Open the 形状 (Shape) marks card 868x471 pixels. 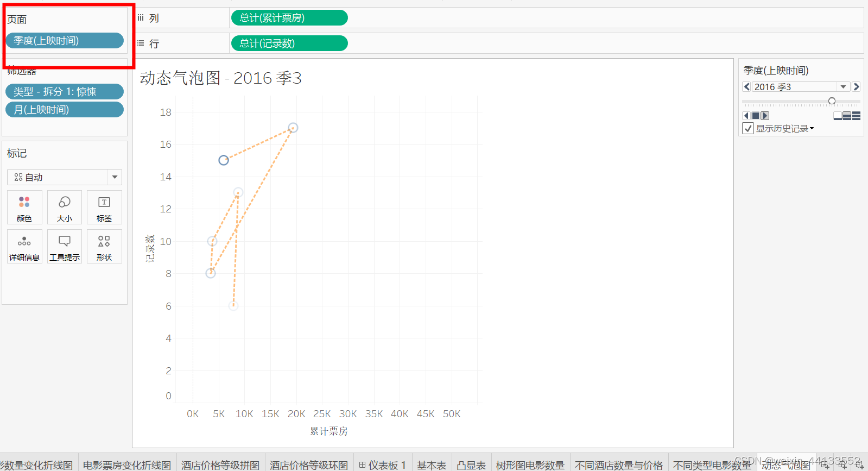(104, 247)
